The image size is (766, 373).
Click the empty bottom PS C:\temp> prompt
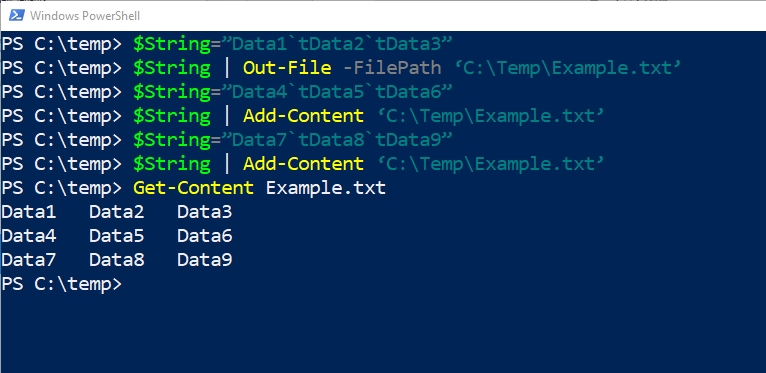coord(62,284)
